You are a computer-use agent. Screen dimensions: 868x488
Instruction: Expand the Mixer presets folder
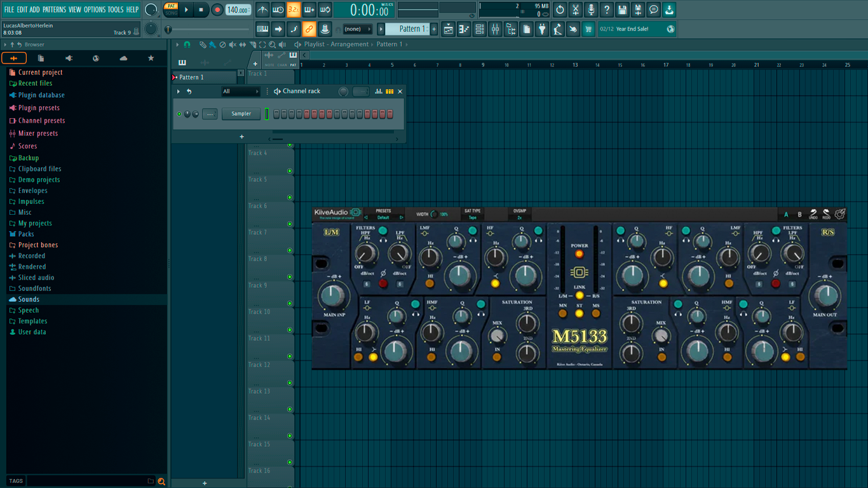38,133
